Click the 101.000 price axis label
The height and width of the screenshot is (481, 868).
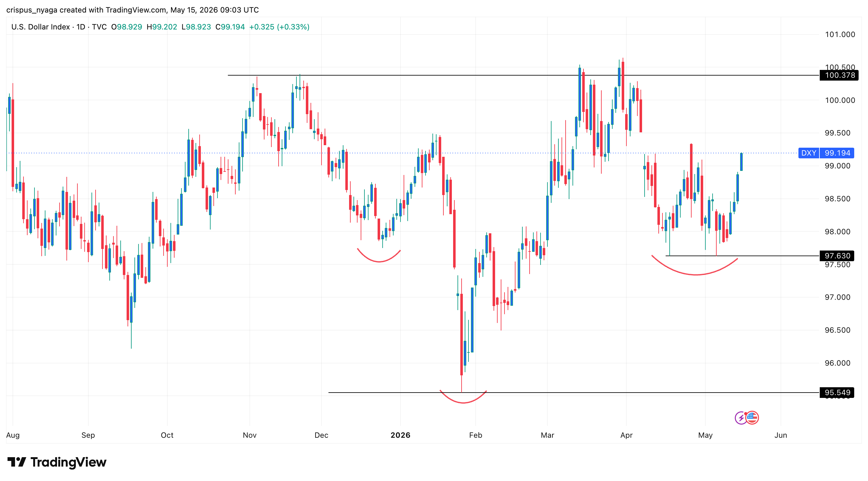(x=840, y=34)
